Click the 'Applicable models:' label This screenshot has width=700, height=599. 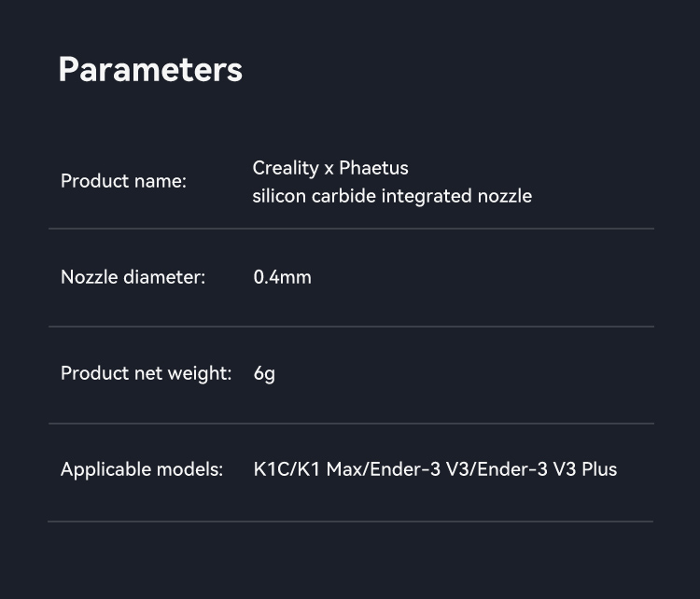coord(142,469)
